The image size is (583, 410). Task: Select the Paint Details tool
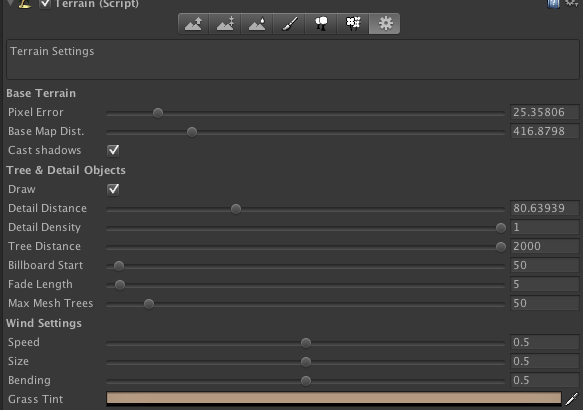pyautogui.click(x=353, y=24)
